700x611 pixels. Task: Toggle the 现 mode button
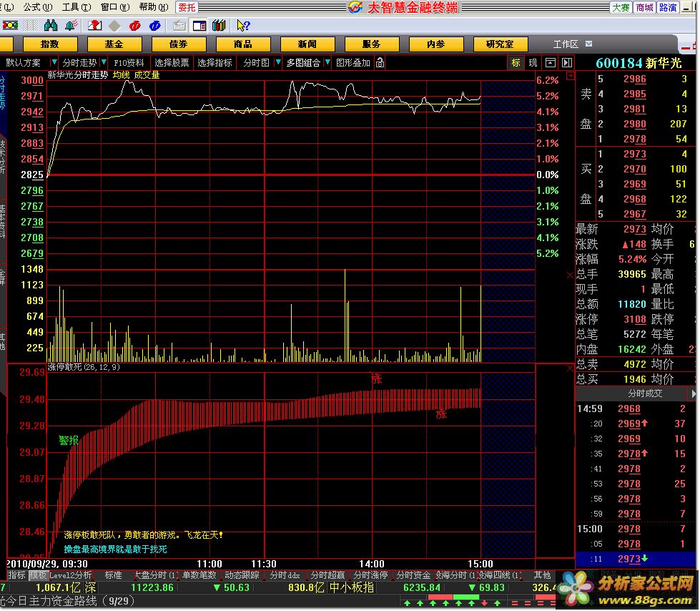[x=533, y=62]
